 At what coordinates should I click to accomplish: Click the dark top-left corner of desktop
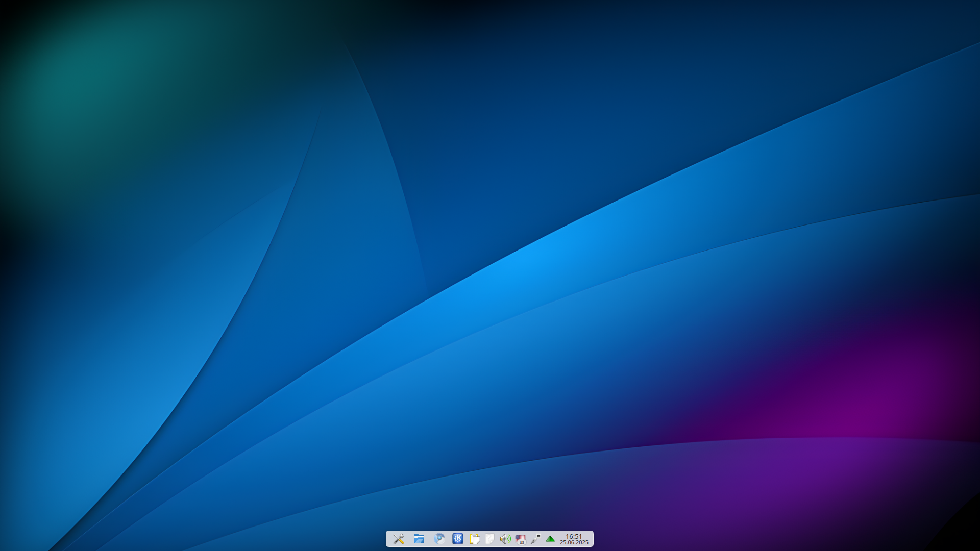coord(6,6)
